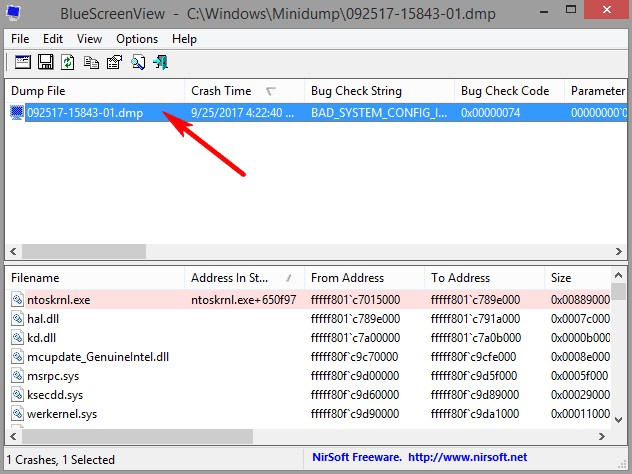
Task: Sort by the Bug Check Code column header
Action: [509, 91]
